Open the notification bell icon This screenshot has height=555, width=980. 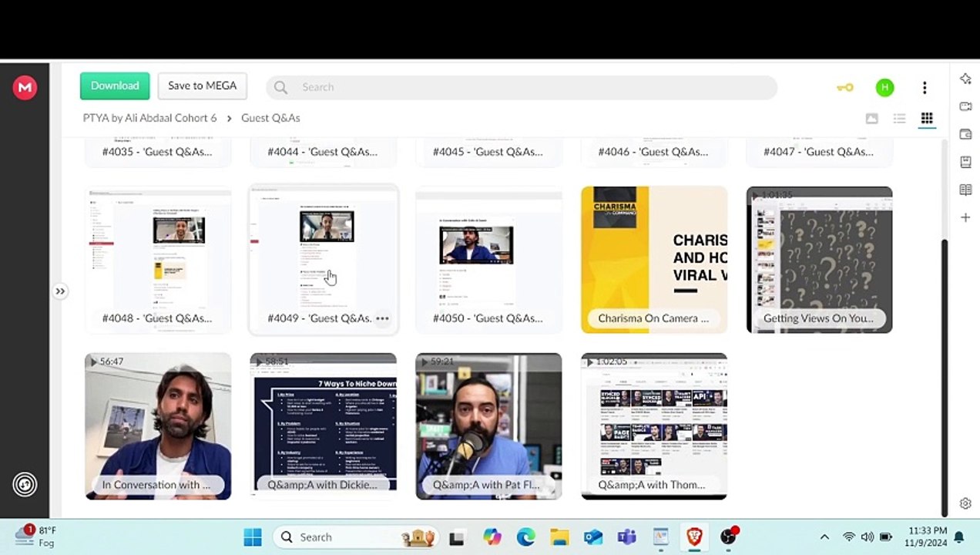click(x=959, y=537)
